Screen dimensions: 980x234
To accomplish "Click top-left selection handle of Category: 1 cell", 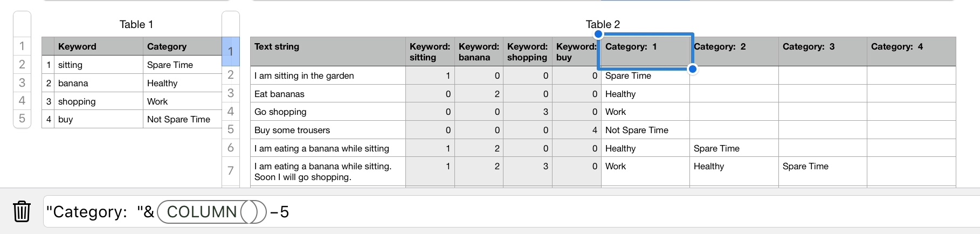I will pyautogui.click(x=598, y=35).
